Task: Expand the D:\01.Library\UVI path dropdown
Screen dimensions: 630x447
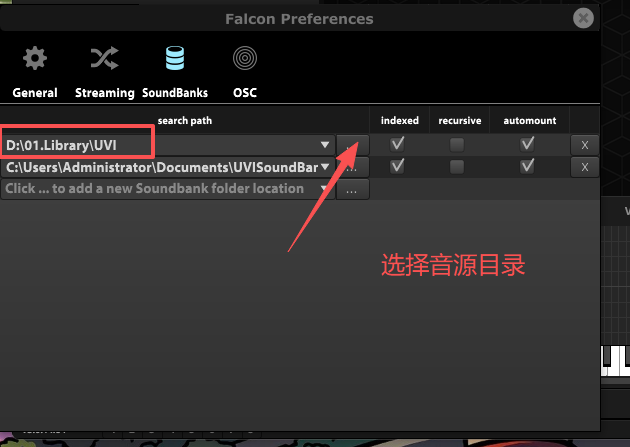Action: [x=325, y=145]
